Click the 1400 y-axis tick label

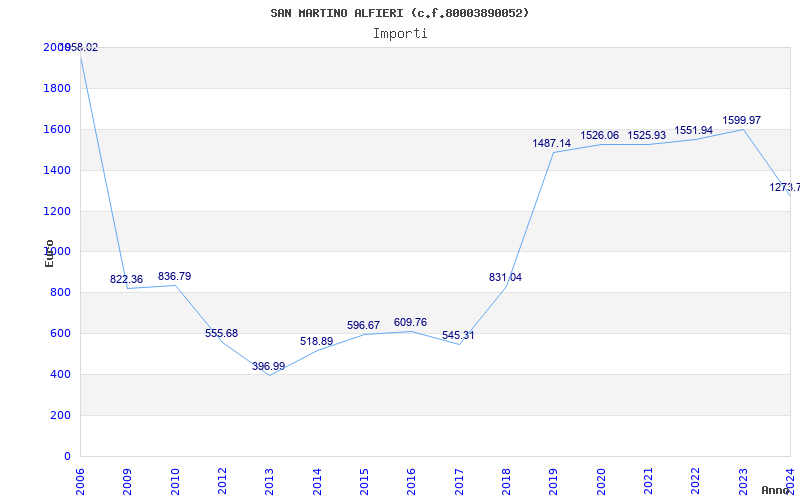[57, 170]
